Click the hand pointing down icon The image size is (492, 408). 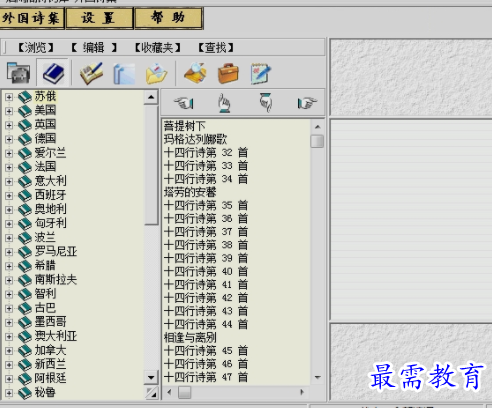point(266,102)
